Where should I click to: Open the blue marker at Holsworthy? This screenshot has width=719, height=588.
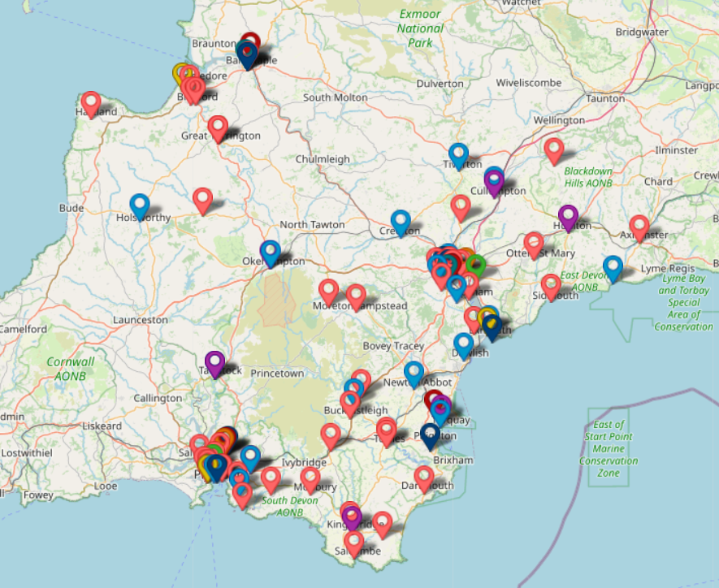coord(140,205)
